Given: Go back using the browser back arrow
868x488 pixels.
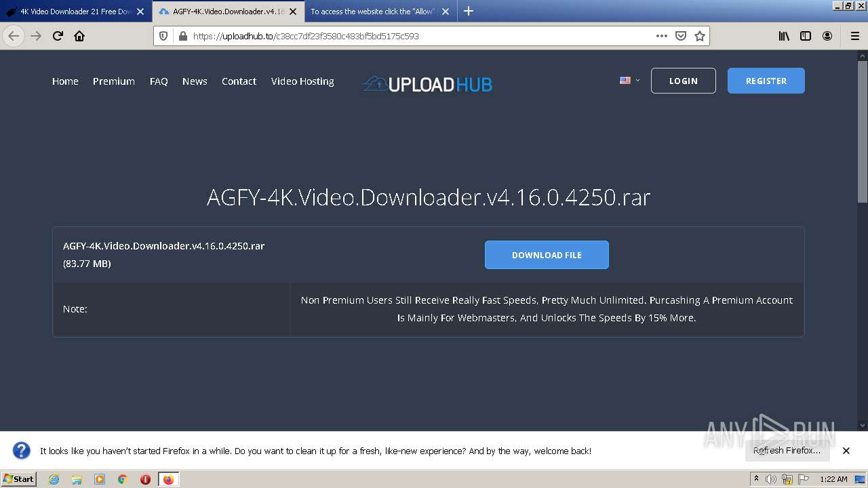Looking at the screenshot, I should 14,36.
